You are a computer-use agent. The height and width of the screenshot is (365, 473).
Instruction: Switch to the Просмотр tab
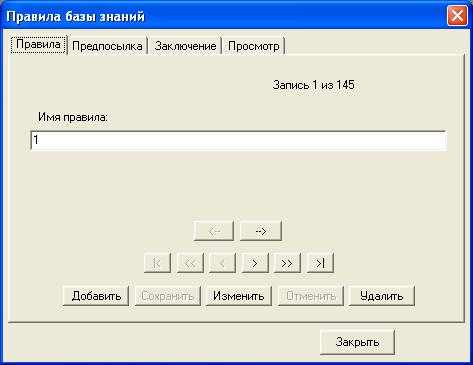click(x=254, y=46)
